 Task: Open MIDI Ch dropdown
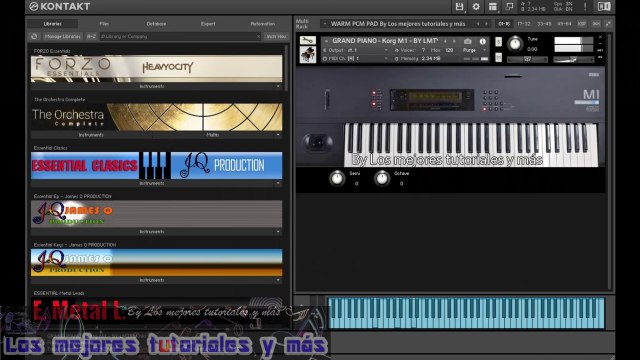point(386,59)
